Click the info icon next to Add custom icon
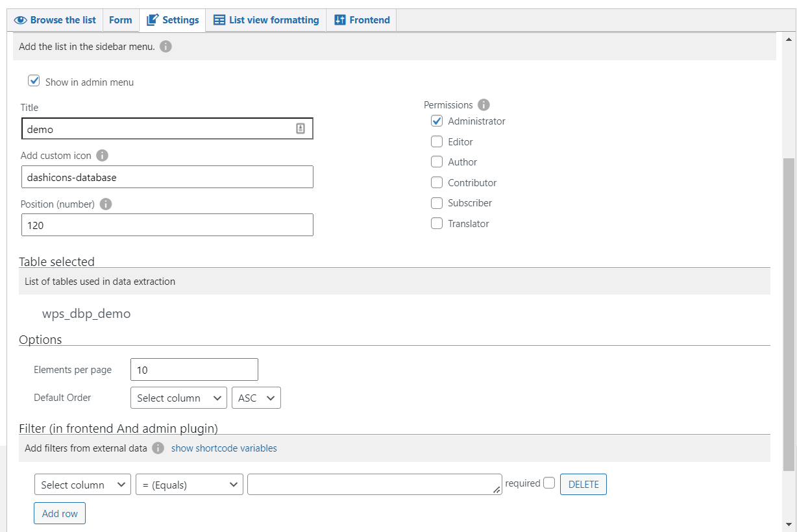797x532 pixels. (x=102, y=156)
